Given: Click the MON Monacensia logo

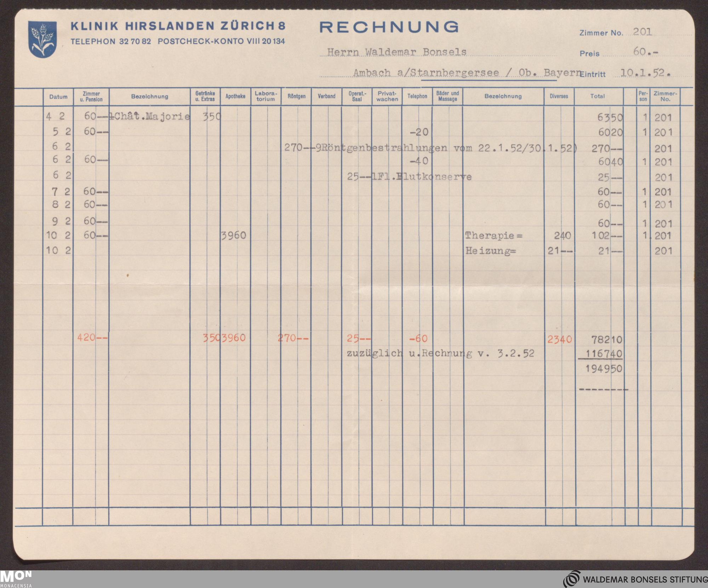Looking at the screenshot, I should tap(16, 579).
